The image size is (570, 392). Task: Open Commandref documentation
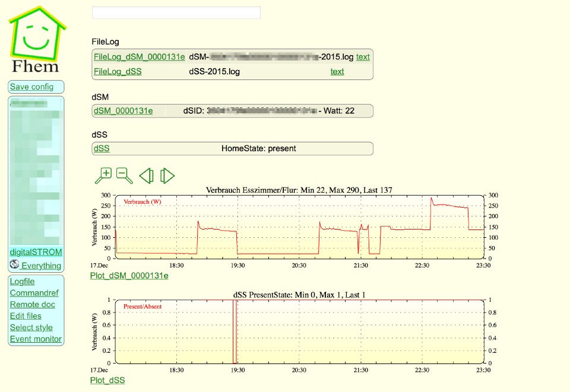(x=34, y=293)
